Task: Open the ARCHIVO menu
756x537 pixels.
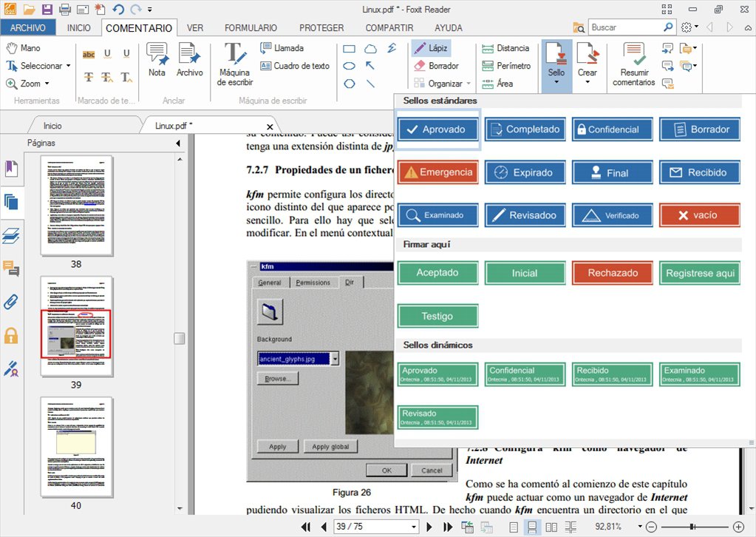Action: (x=27, y=28)
